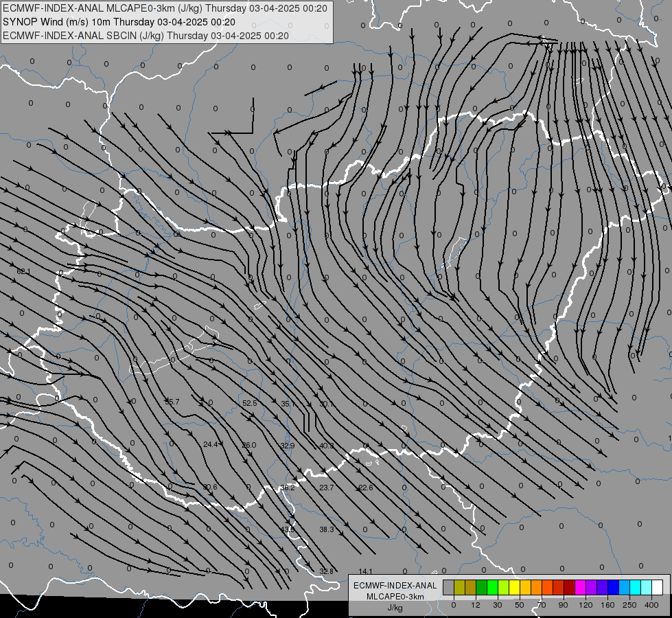This screenshot has height=618, width=672.
Task: Click the legend label ECMWF-INDEX-ANAL
Action: [395, 586]
